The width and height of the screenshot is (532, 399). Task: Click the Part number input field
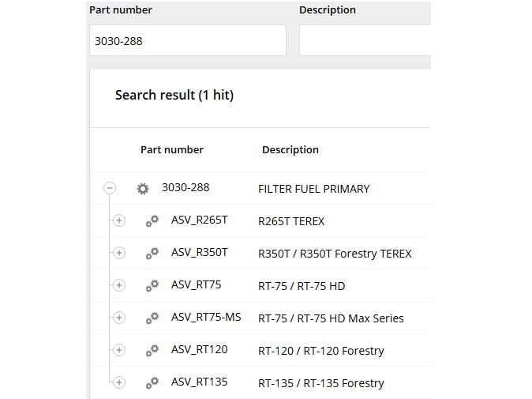point(187,40)
